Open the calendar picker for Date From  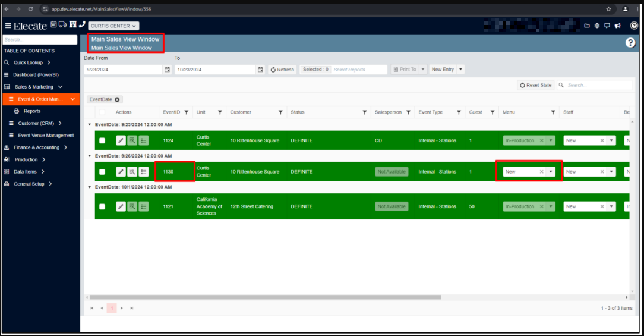[x=167, y=70]
